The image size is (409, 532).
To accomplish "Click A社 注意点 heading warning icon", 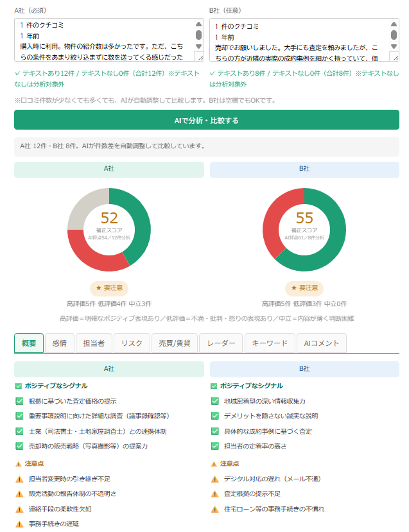I will point(19,464).
